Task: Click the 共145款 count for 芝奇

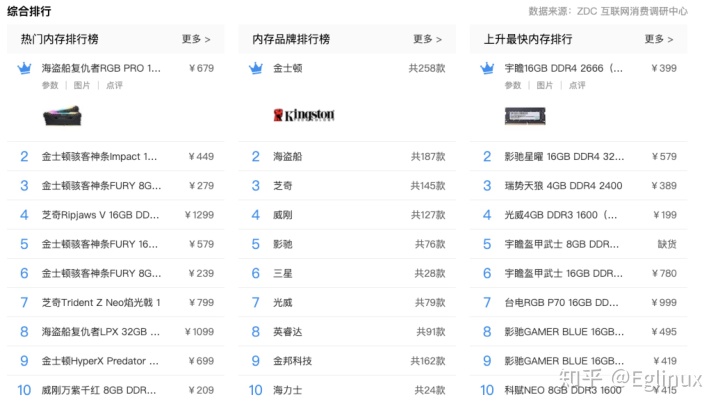Action: pyautogui.click(x=428, y=186)
